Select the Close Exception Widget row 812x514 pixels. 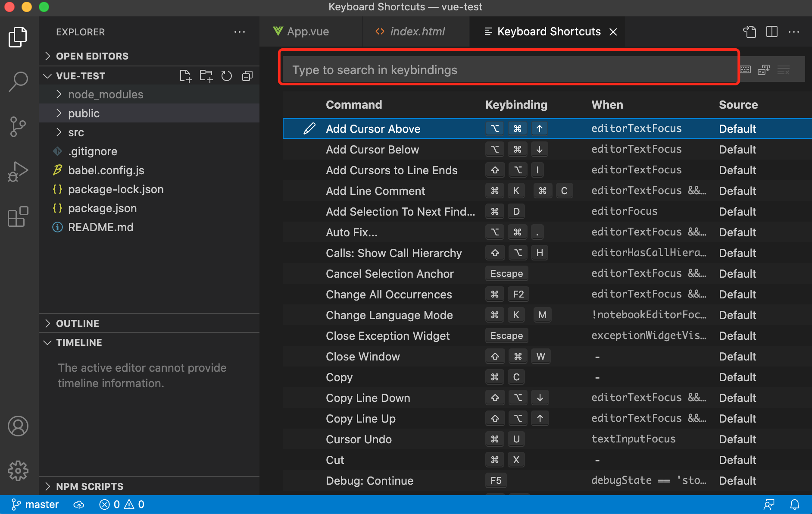pos(547,336)
